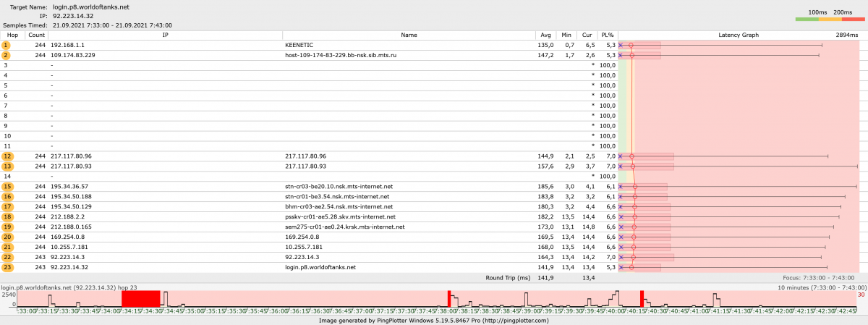Click the hop 18 circle icon
Viewport: 868px width, 325px height.
tap(7, 217)
